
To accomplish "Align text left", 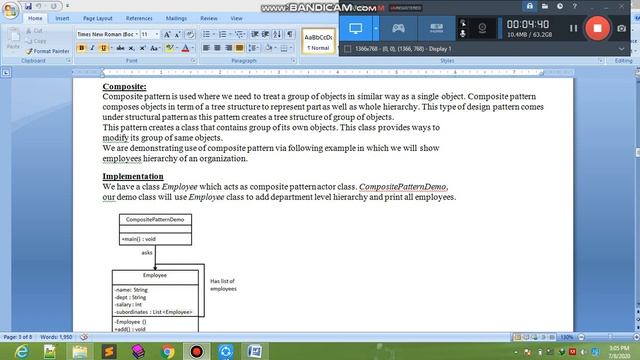I will coord(206,48).
